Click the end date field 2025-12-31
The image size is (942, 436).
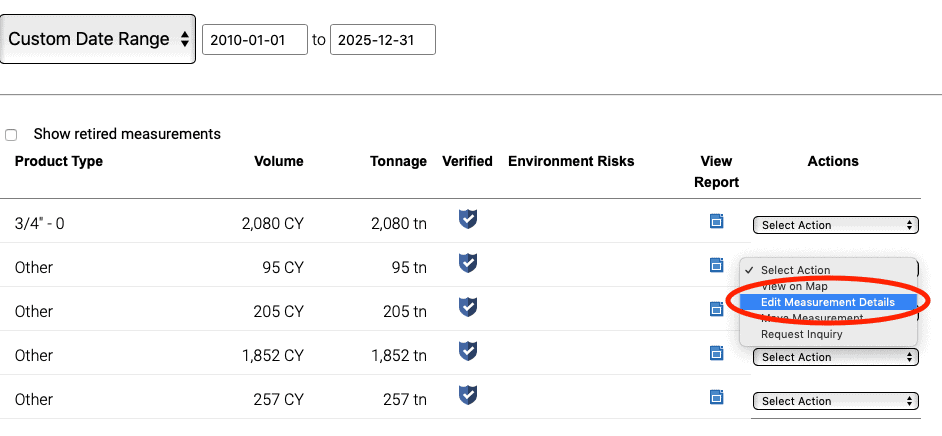tap(382, 40)
